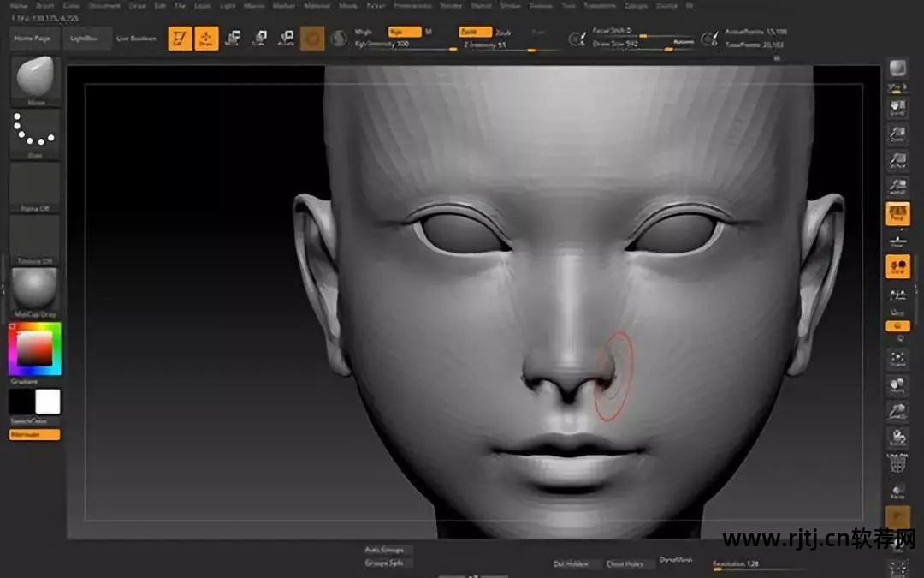Image resolution: width=924 pixels, height=578 pixels.
Task: Click the BPR render icon on right shelf
Action: click(x=897, y=69)
